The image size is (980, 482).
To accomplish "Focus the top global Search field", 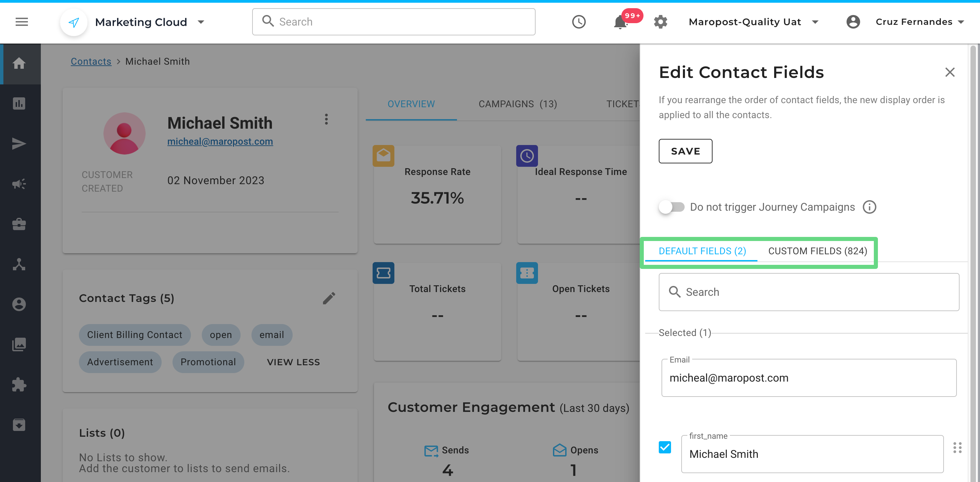I will tap(393, 22).
